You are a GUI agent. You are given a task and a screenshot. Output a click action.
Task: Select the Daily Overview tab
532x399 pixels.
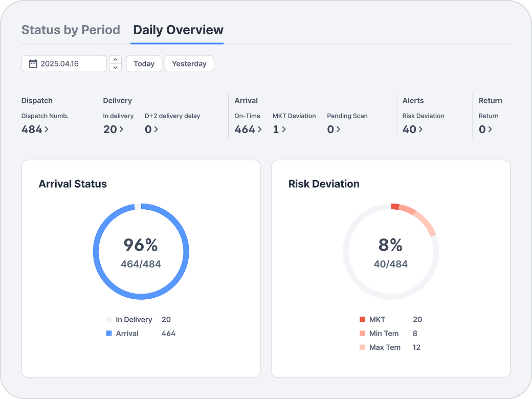pos(178,30)
